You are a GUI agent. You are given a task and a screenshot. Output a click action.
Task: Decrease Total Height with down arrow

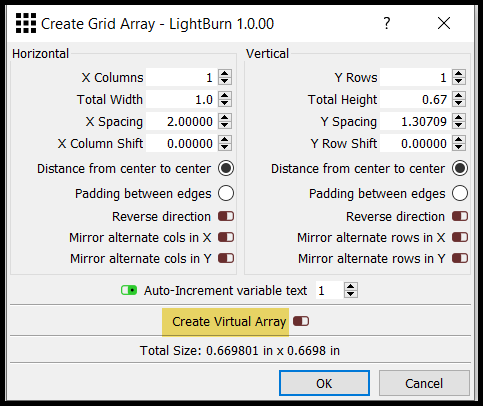click(459, 103)
